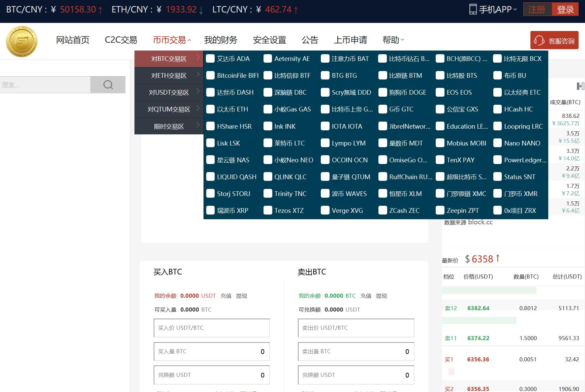Viewport: 585px width, 392px height.
Task: Click the ETH coin icon box
Action: [210, 109]
